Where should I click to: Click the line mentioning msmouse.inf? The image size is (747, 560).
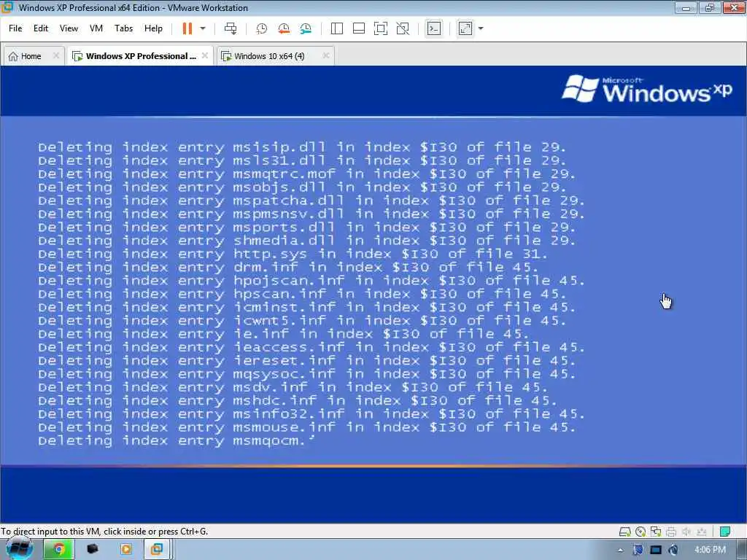coord(307,427)
